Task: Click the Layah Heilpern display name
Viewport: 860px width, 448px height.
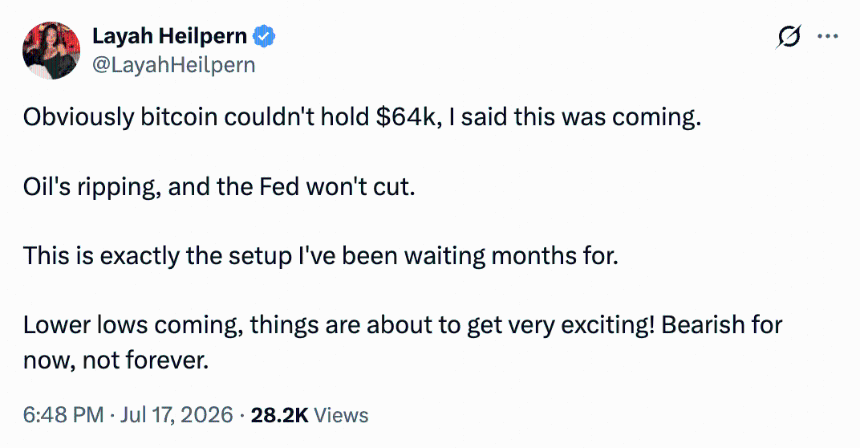Action: pos(169,36)
